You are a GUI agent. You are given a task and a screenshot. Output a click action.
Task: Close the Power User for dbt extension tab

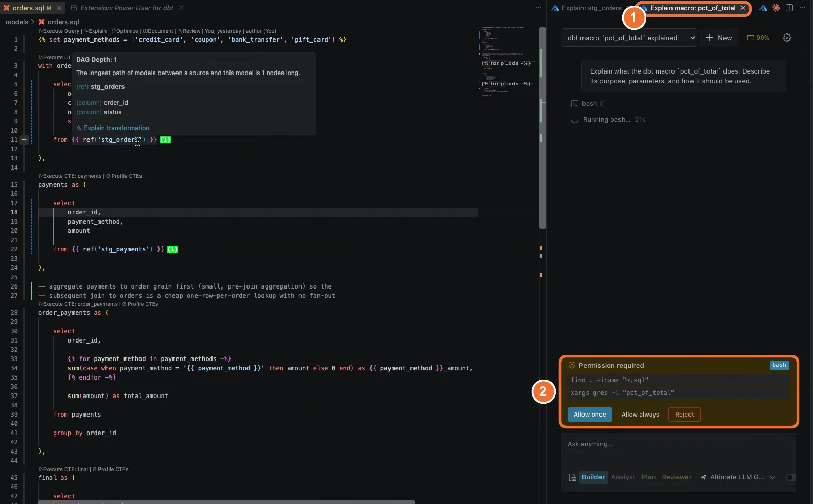[x=181, y=8]
